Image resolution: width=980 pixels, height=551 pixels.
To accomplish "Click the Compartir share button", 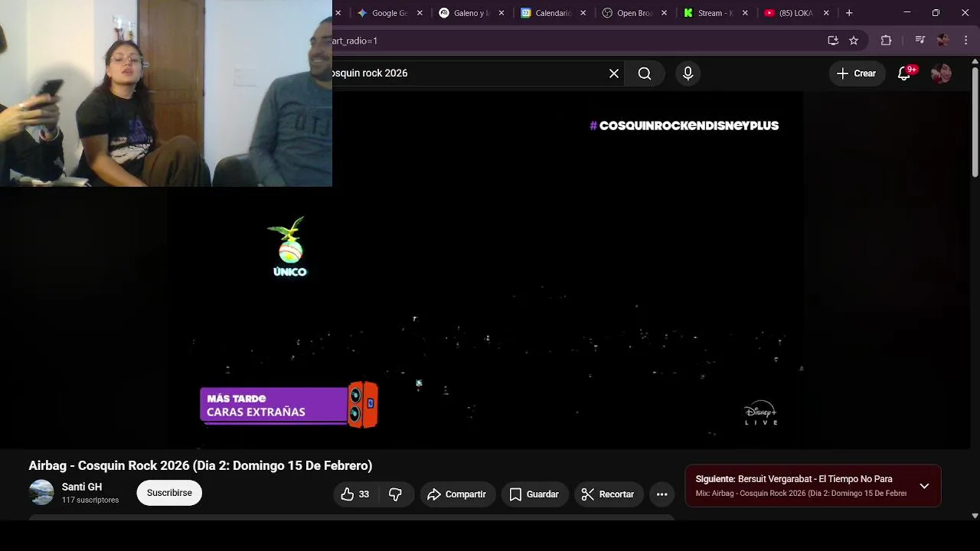I will click(457, 494).
